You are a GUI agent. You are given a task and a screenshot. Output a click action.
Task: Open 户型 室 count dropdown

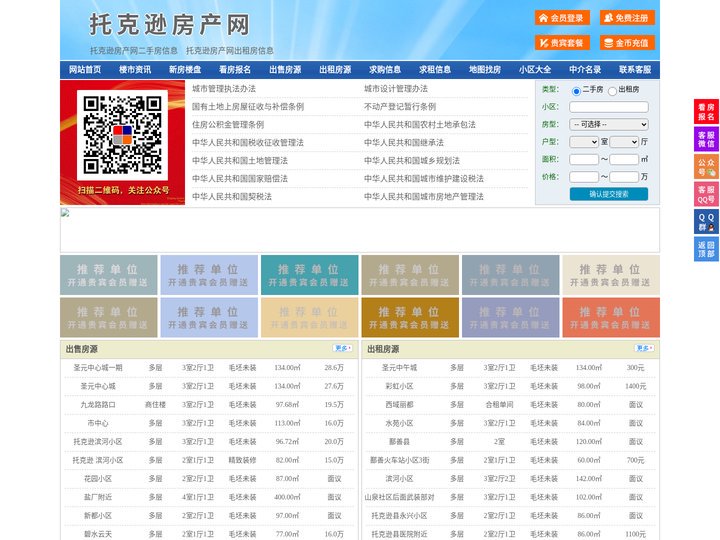tap(584, 142)
